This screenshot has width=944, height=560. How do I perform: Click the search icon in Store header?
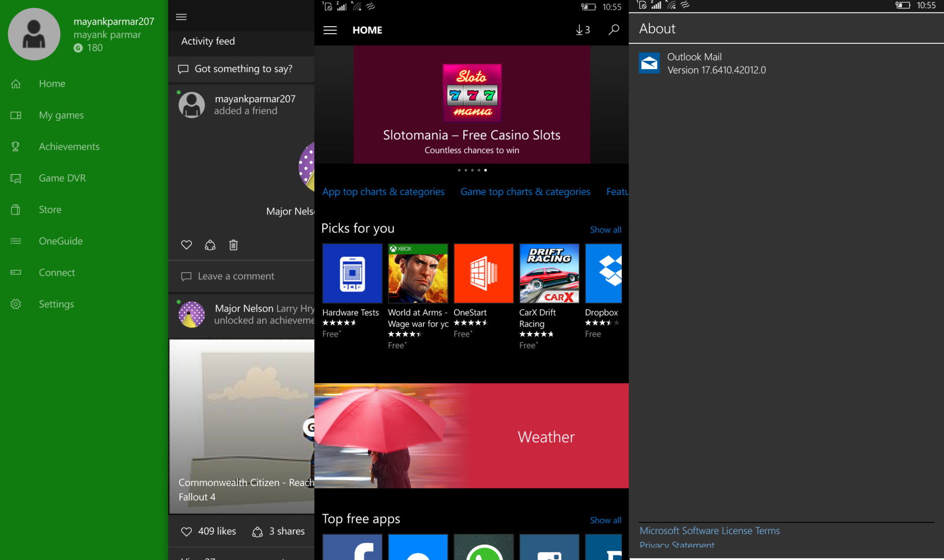614,29
